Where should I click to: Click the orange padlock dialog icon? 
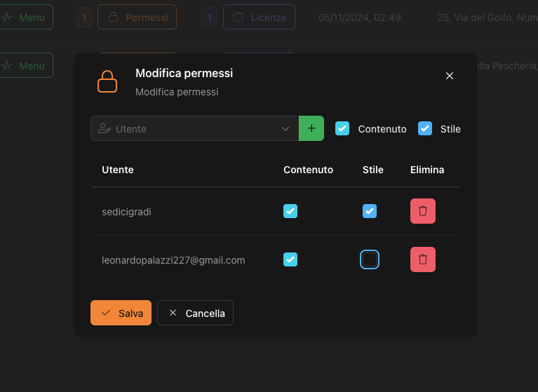click(107, 81)
